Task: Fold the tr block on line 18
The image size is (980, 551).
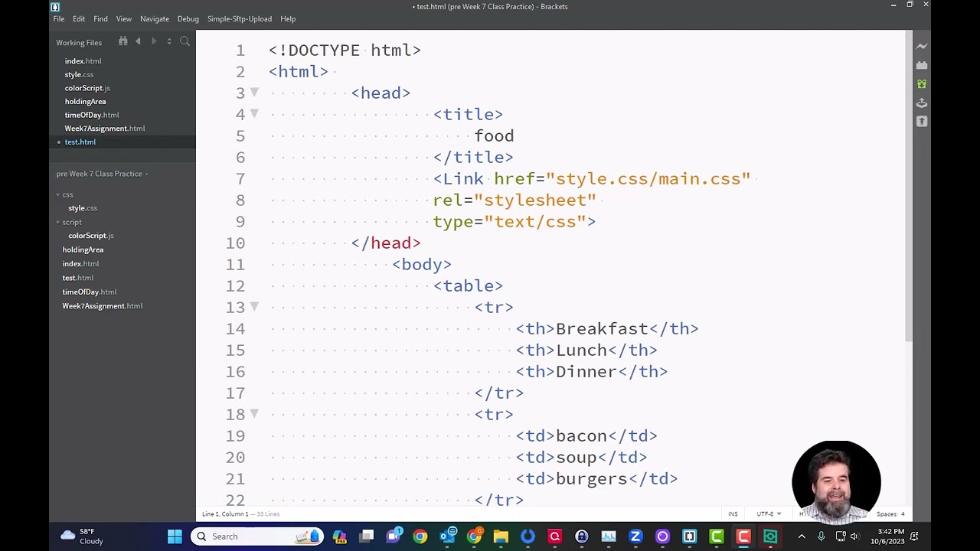Action: [x=255, y=414]
